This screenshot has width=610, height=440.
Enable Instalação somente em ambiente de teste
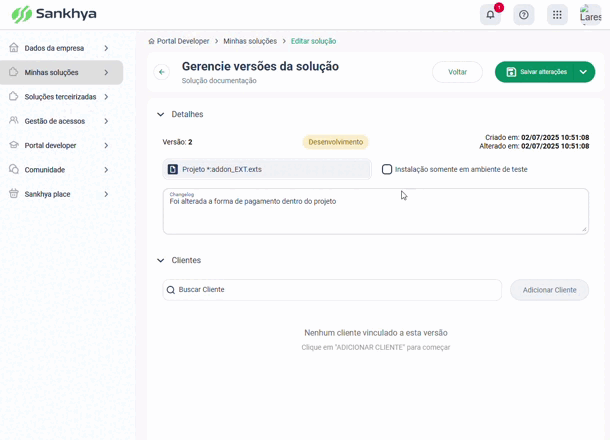click(x=387, y=169)
